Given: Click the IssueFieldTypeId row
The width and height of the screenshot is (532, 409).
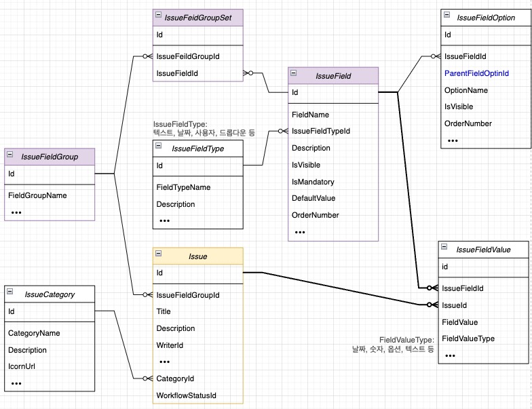Looking at the screenshot, I should point(333,131).
